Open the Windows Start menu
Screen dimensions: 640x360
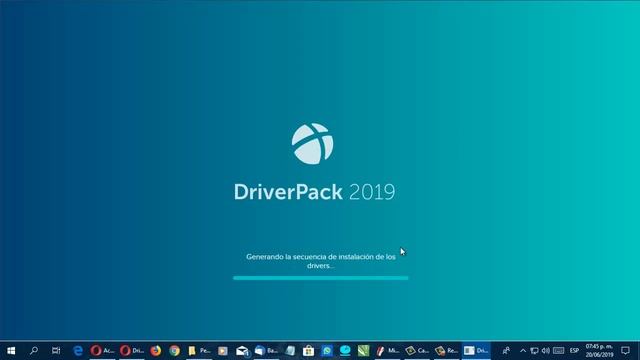11,351
